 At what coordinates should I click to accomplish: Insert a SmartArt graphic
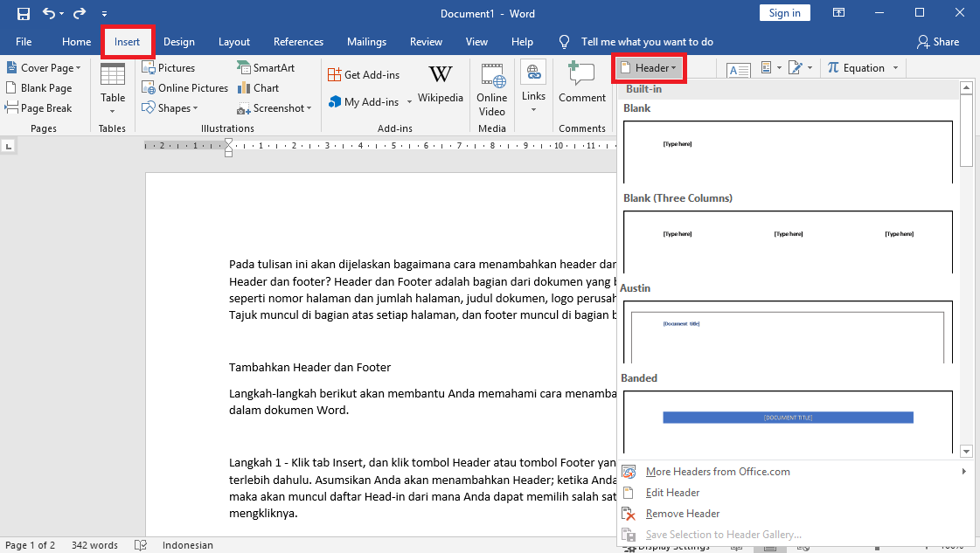coord(266,68)
